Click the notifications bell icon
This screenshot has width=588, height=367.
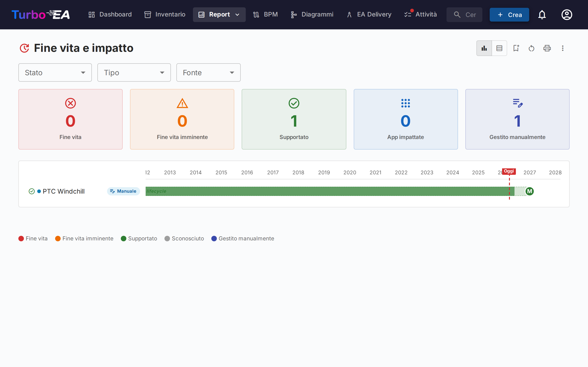542,14
